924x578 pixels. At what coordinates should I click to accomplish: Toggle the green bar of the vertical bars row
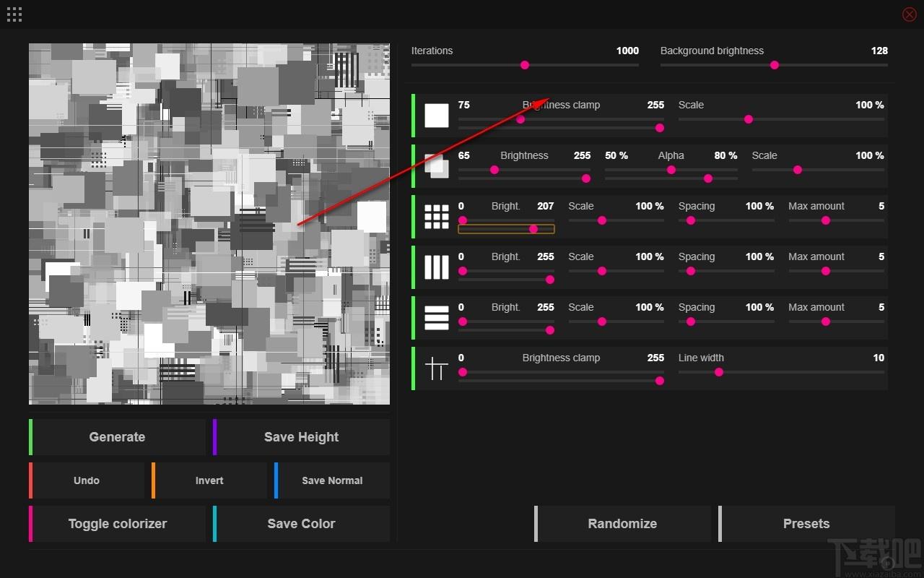414,267
